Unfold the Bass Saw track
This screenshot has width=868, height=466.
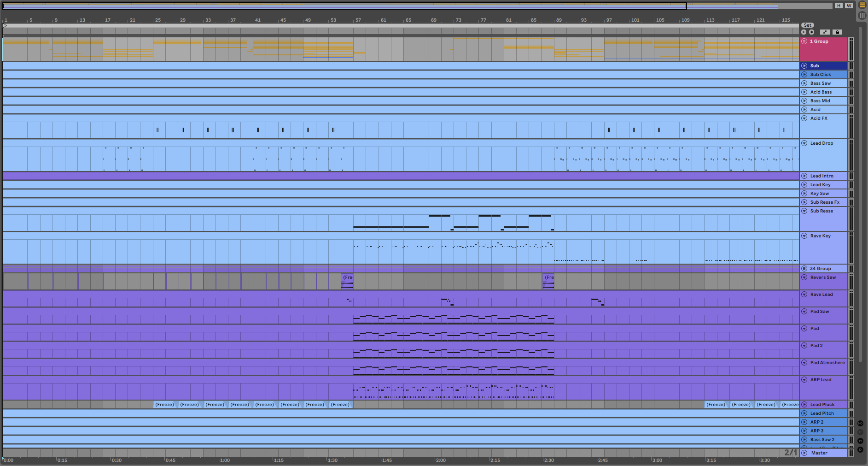tap(804, 83)
